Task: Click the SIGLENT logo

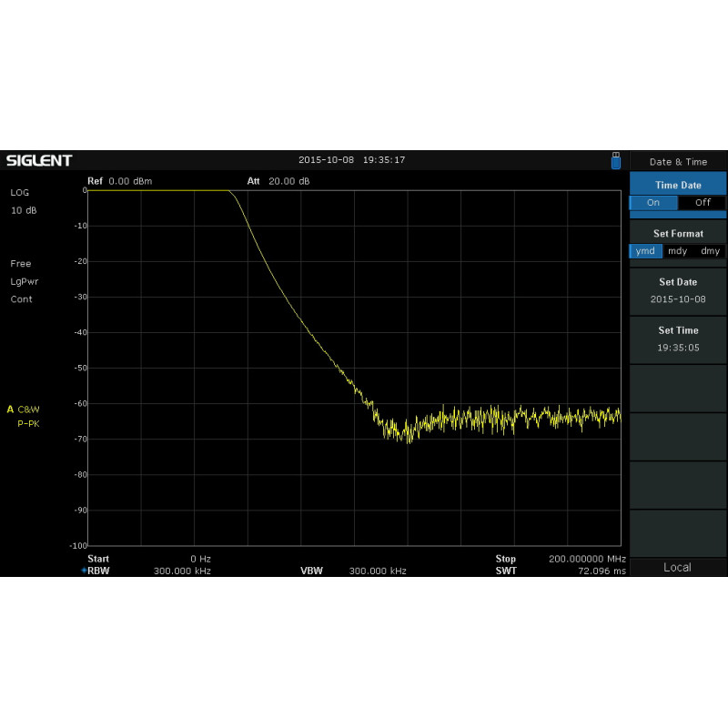Action: [x=37, y=160]
